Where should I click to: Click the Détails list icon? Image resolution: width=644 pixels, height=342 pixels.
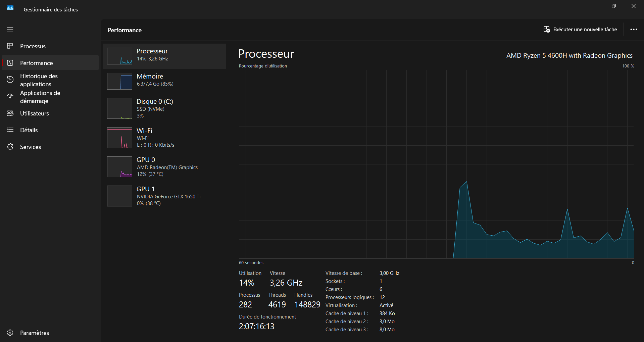tap(10, 130)
